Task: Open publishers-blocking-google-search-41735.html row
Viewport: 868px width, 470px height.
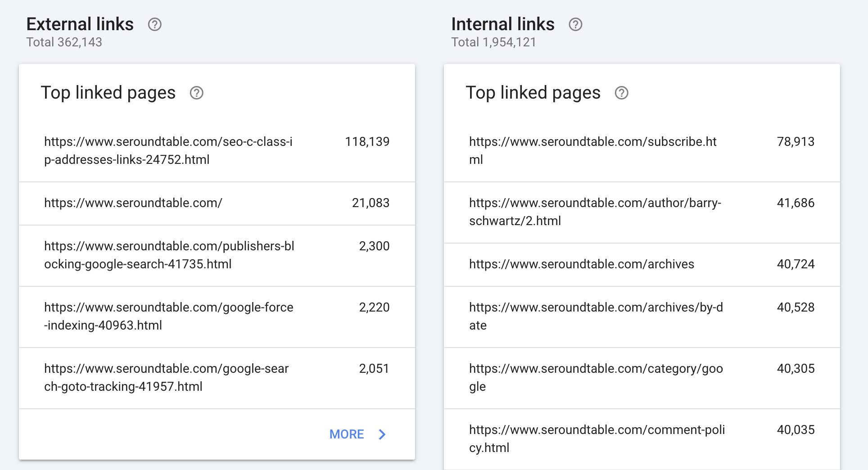Action: pos(217,256)
